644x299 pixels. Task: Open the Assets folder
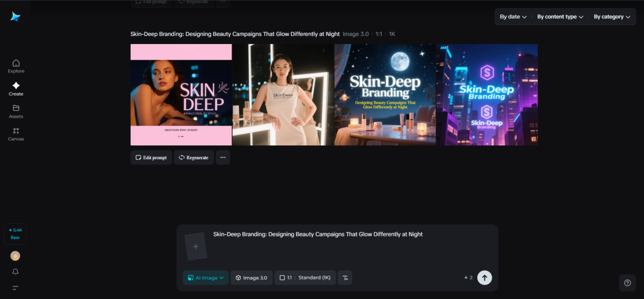tap(16, 111)
